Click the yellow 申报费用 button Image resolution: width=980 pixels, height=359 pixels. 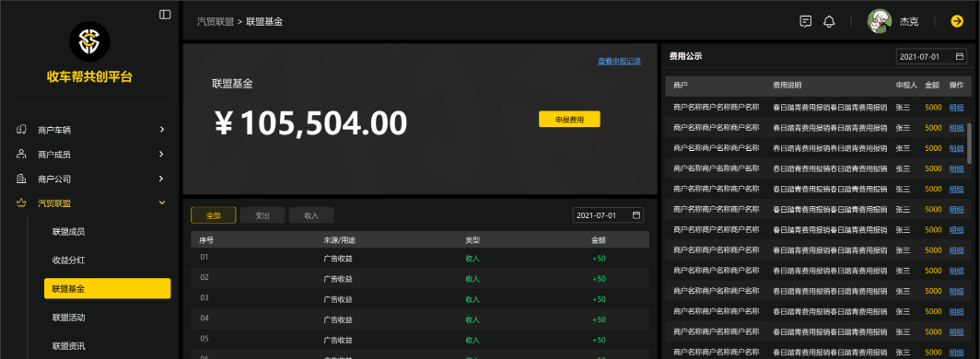pos(569,120)
